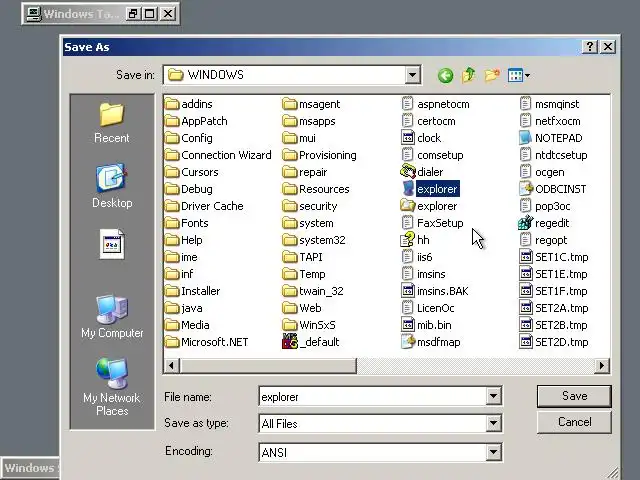Expand the Encoding dropdown
The image size is (640, 480).
pos(493,452)
